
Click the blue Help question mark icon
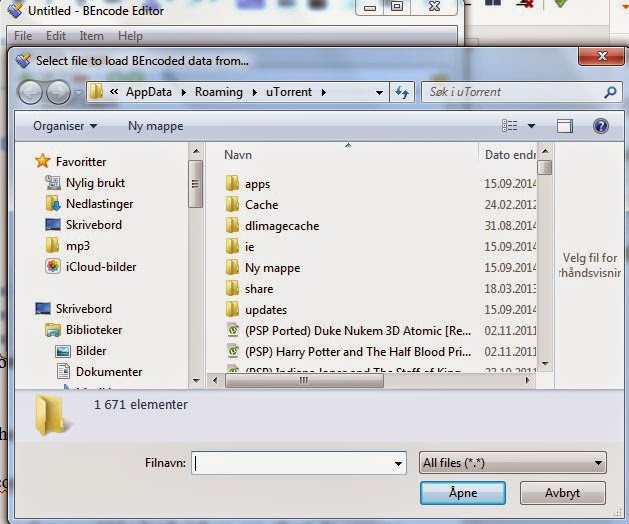(x=601, y=126)
